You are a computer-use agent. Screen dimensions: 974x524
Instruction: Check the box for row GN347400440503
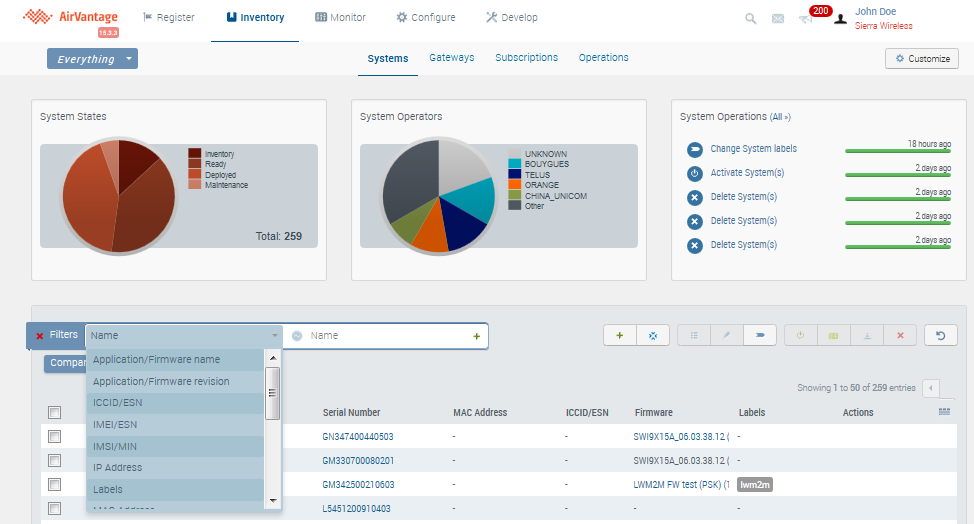pos(55,436)
